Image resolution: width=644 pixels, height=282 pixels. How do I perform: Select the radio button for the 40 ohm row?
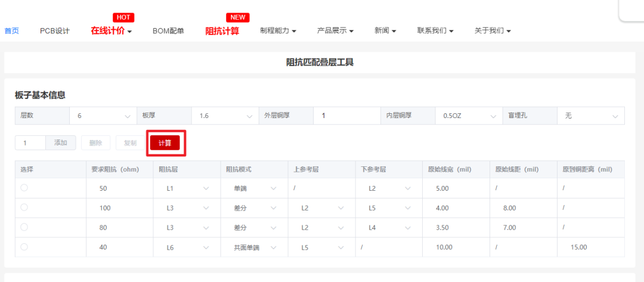pos(24,247)
